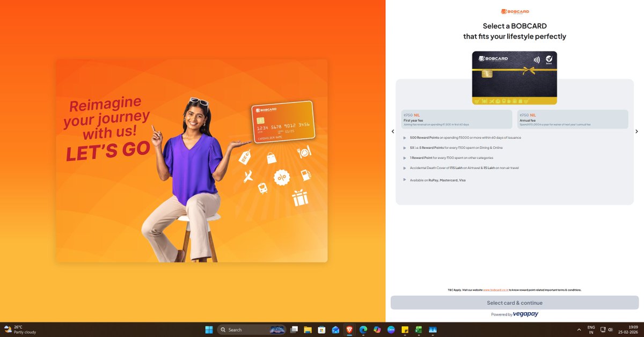644x337 pixels.
Task: Click the First year fee box
Action: pyautogui.click(x=457, y=119)
